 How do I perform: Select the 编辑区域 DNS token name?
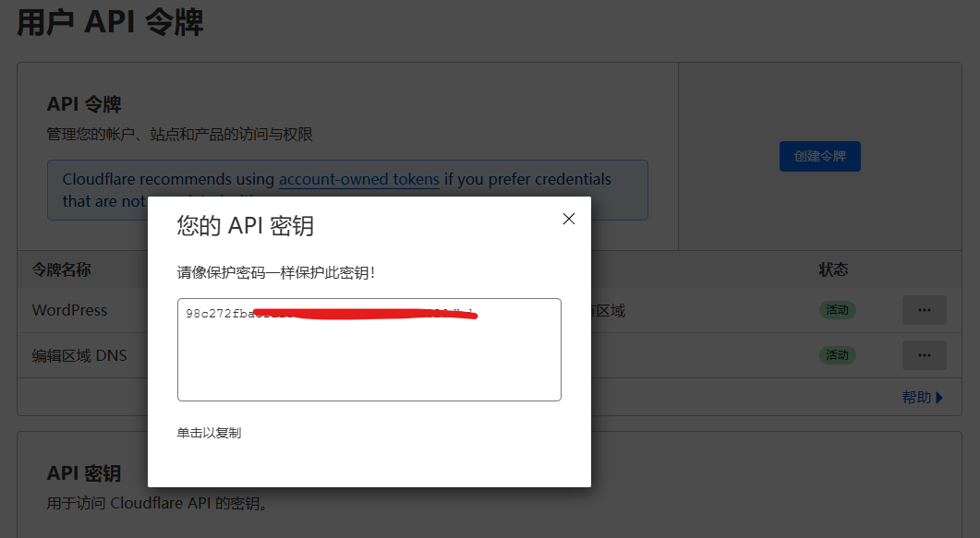tap(79, 355)
